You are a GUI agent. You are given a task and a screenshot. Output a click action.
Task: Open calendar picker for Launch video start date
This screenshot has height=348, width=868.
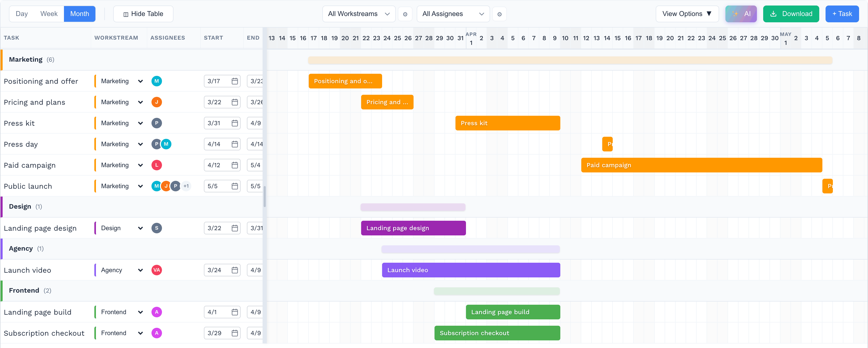click(235, 270)
